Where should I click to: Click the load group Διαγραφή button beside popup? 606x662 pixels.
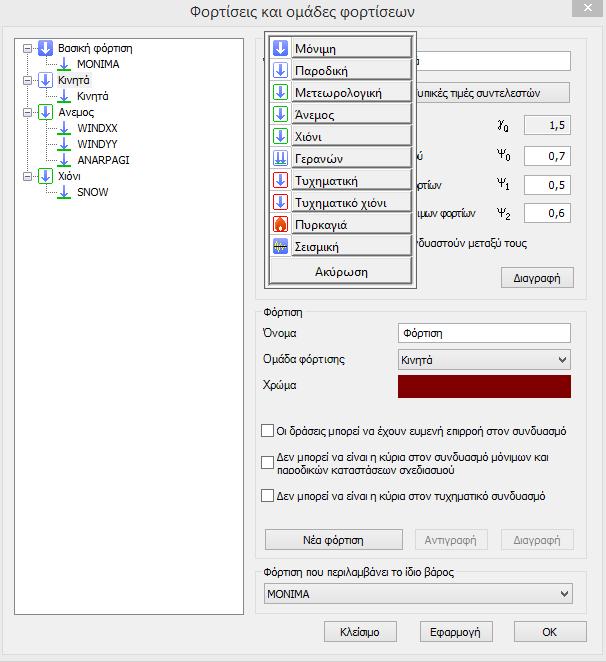tap(537, 278)
